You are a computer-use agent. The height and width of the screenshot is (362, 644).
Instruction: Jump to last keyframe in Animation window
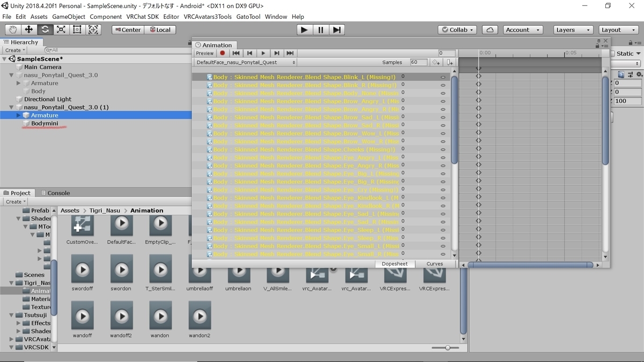click(x=290, y=53)
